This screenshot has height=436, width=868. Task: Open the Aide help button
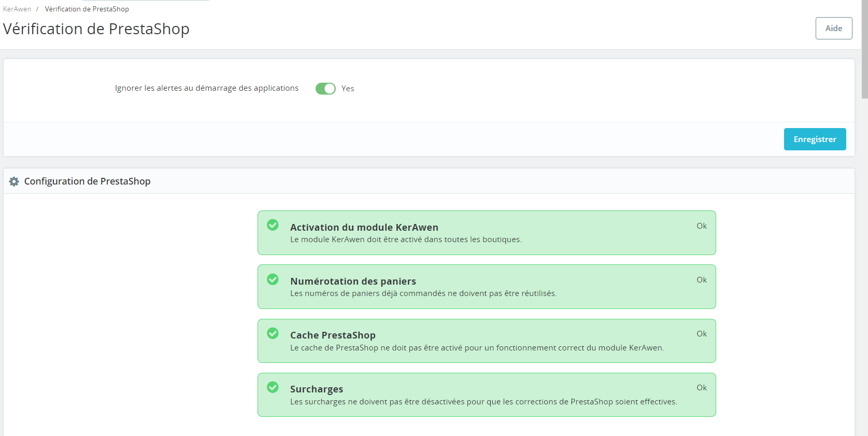click(834, 28)
